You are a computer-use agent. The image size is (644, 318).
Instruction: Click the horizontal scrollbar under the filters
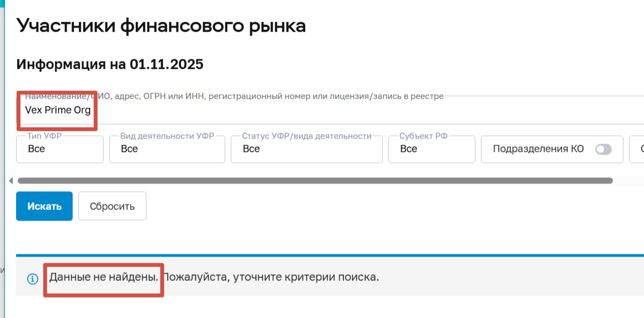point(315,181)
